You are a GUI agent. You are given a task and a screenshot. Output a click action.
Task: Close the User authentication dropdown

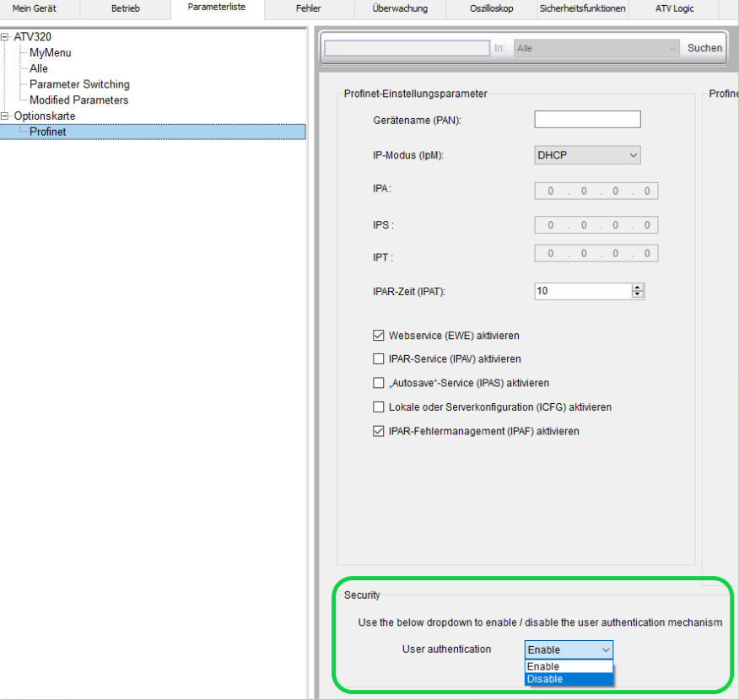(x=569, y=650)
